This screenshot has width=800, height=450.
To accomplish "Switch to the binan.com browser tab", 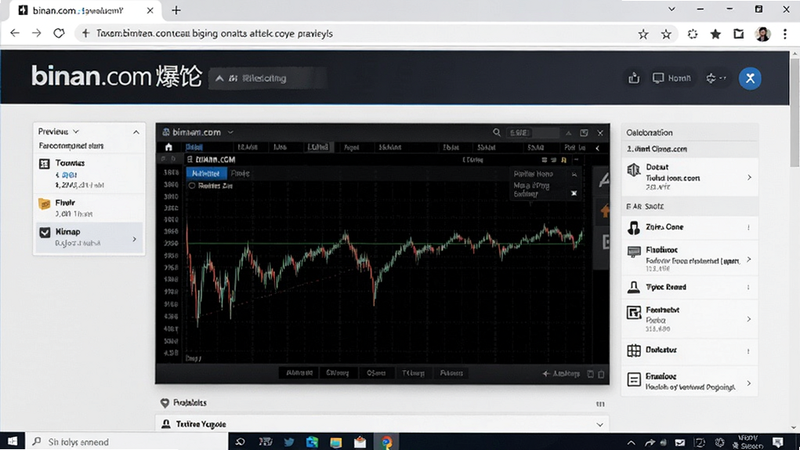I will [x=85, y=10].
